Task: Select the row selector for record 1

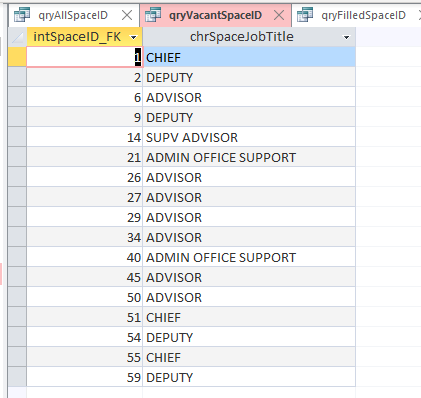Action: pos(17,57)
